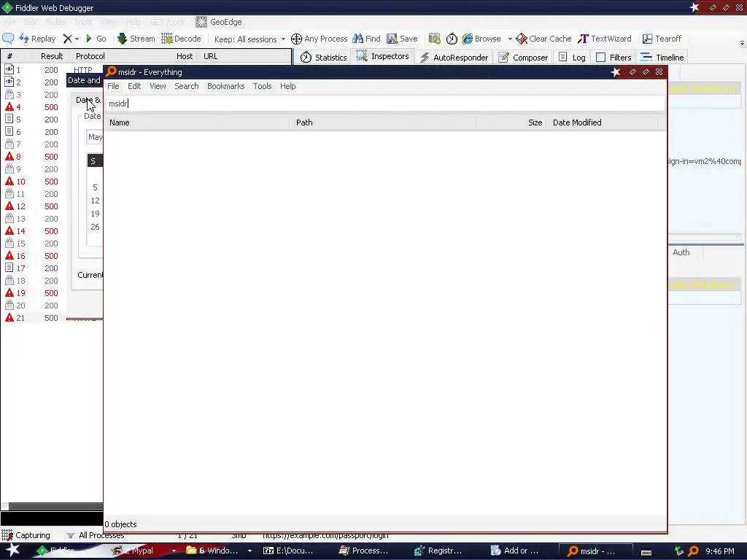Viewport: 747px width, 560px height.
Task: Launch Browse with the IE icon
Action: tap(468, 39)
